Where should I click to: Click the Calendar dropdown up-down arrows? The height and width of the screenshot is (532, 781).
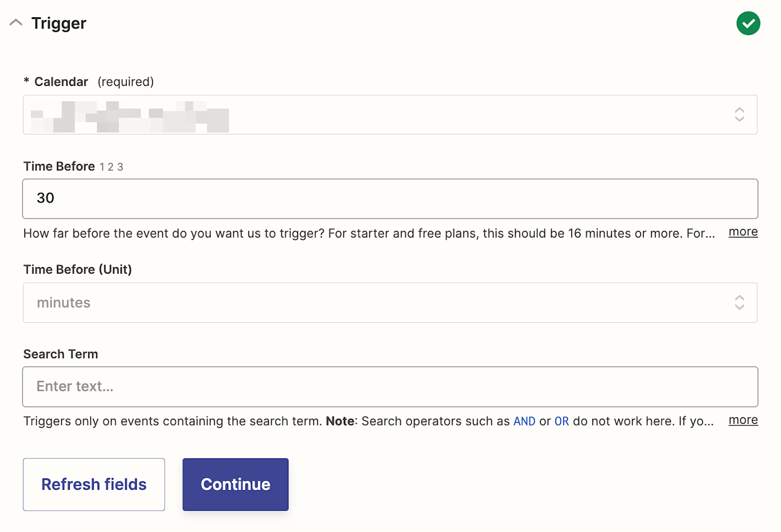pyautogui.click(x=739, y=115)
